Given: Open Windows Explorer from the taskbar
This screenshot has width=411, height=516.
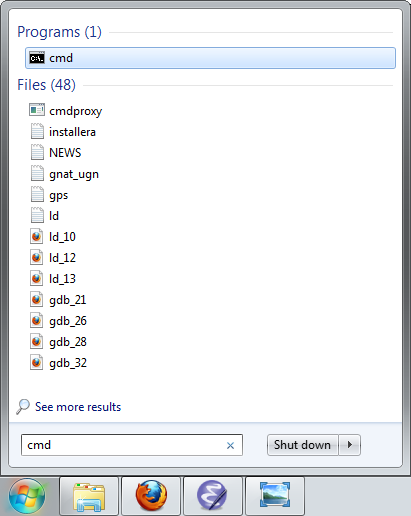Looking at the screenshot, I should coord(89,496).
